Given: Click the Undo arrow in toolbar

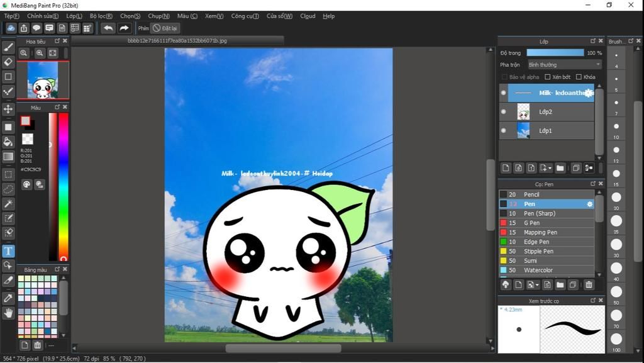Looking at the screenshot, I should point(108,28).
